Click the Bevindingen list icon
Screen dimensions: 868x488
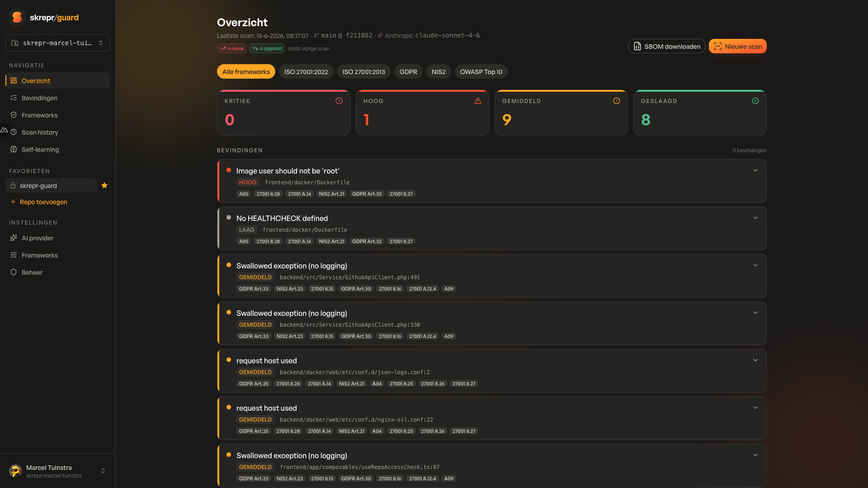[14, 98]
